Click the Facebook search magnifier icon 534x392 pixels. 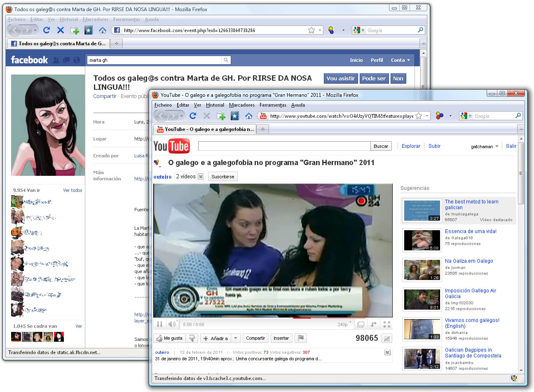point(226,60)
